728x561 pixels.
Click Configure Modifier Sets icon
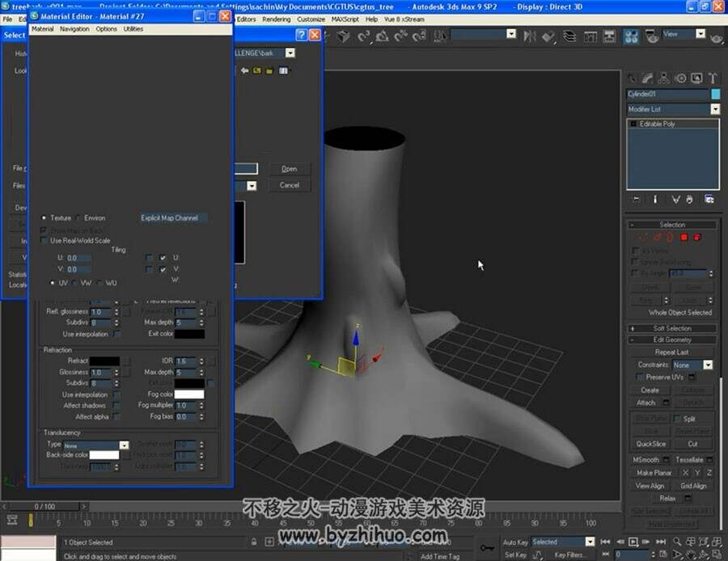coord(709,200)
